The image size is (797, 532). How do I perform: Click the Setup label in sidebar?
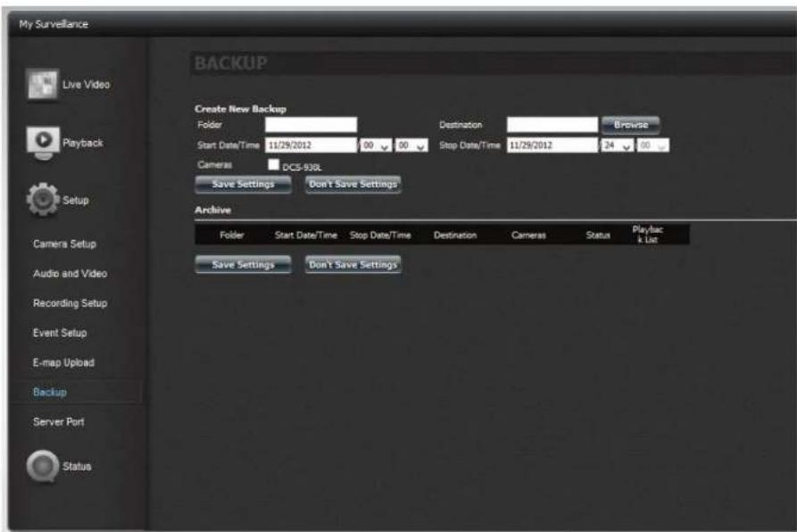75,200
